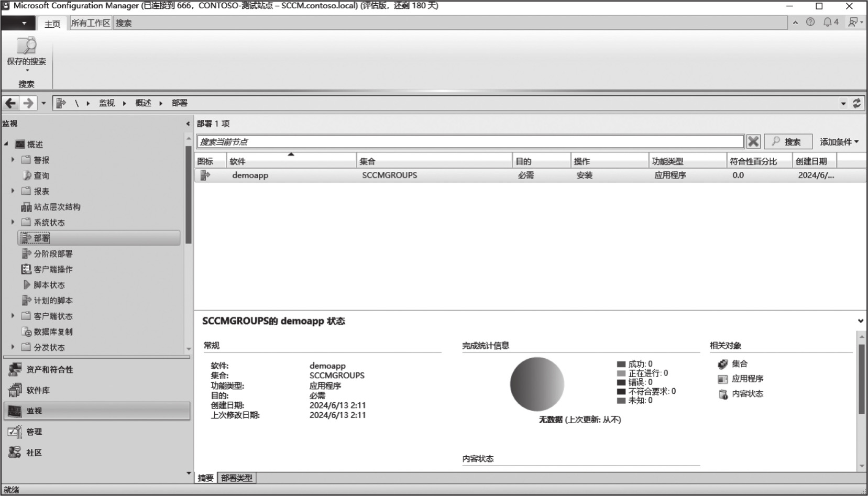868x496 pixels.
Task: Click the 客户端操作 icon in tree
Action: (26, 269)
